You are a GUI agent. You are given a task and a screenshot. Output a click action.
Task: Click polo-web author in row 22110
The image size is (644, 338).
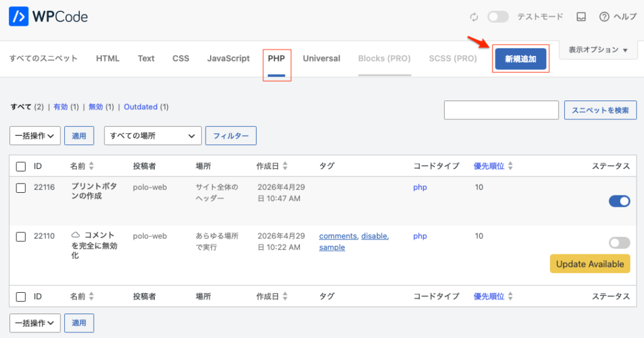click(150, 236)
